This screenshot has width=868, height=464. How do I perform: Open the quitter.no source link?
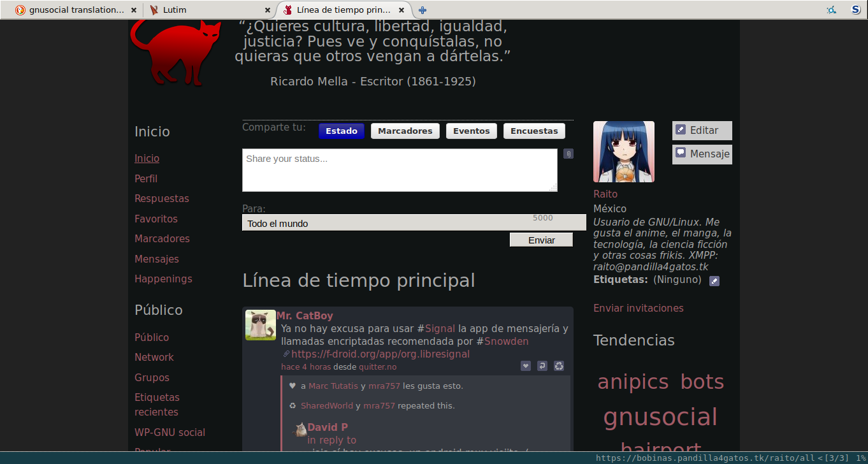click(x=377, y=366)
